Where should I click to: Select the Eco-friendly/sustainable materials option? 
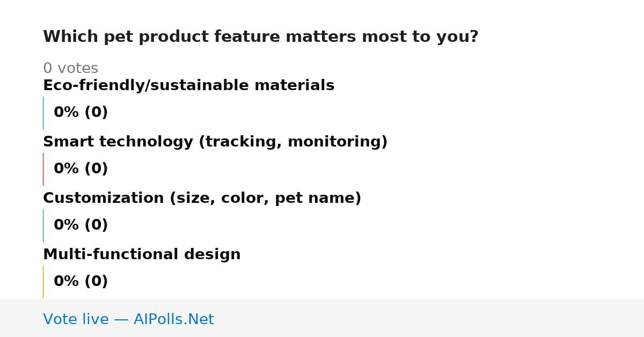(x=188, y=86)
